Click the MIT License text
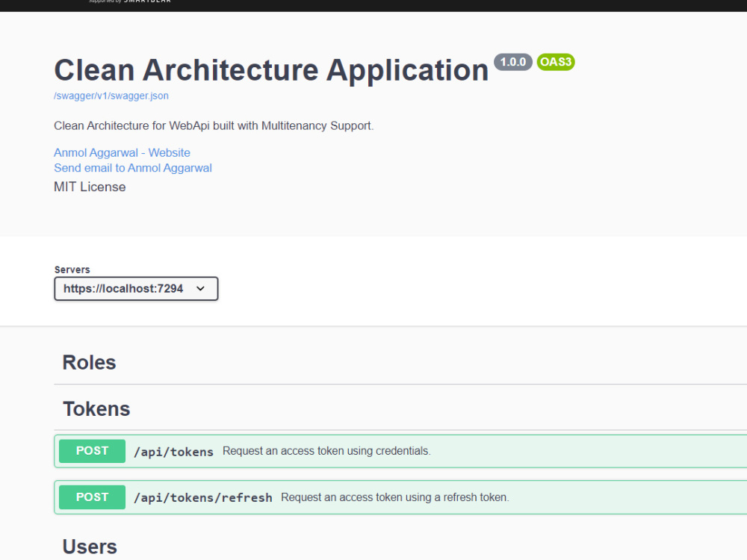 click(90, 187)
